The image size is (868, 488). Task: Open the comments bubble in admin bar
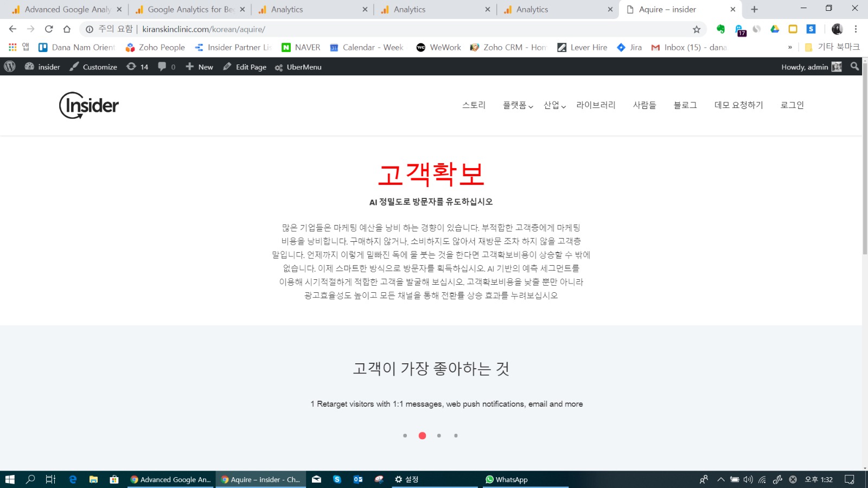[166, 67]
